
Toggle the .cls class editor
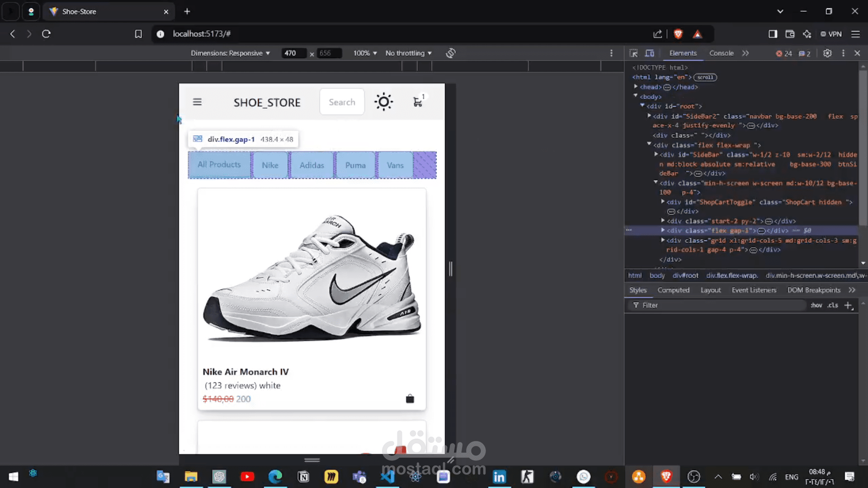(x=833, y=305)
